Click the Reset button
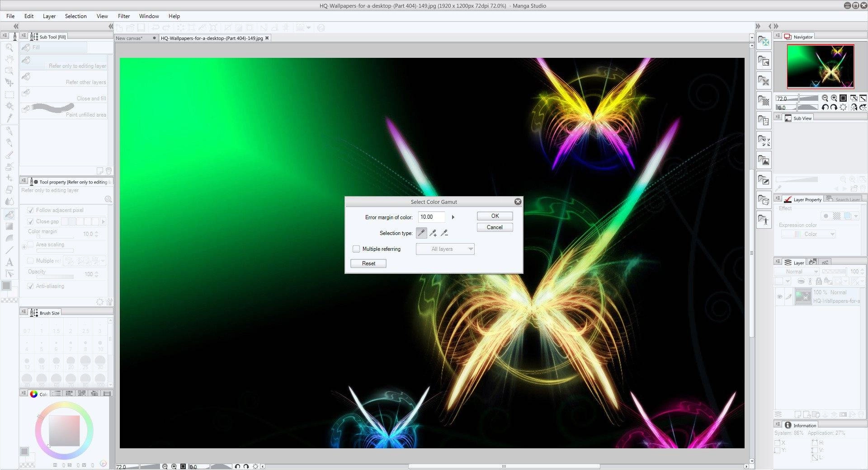 (x=368, y=263)
